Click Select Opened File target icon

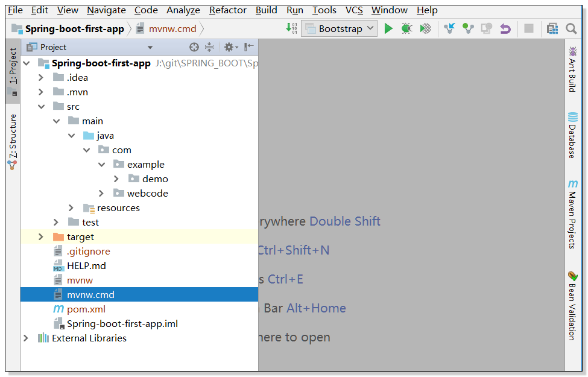[x=194, y=47]
